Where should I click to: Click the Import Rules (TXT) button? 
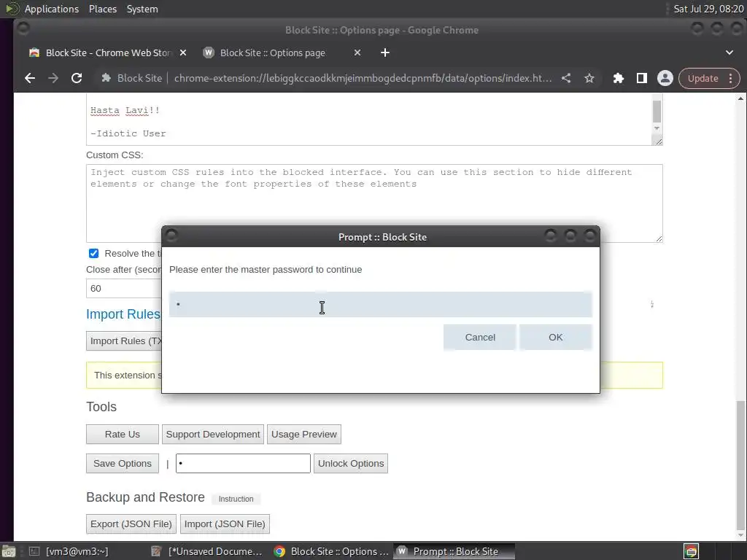(124, 341)
